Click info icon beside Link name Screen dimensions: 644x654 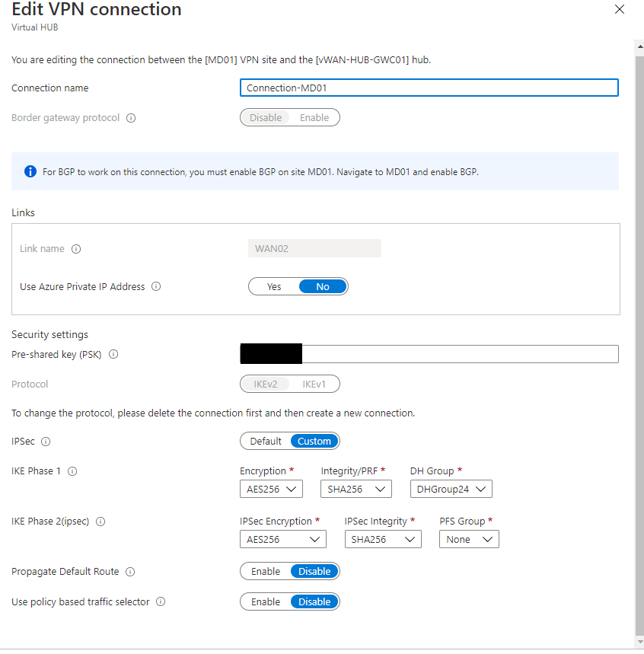click(76, 249)
